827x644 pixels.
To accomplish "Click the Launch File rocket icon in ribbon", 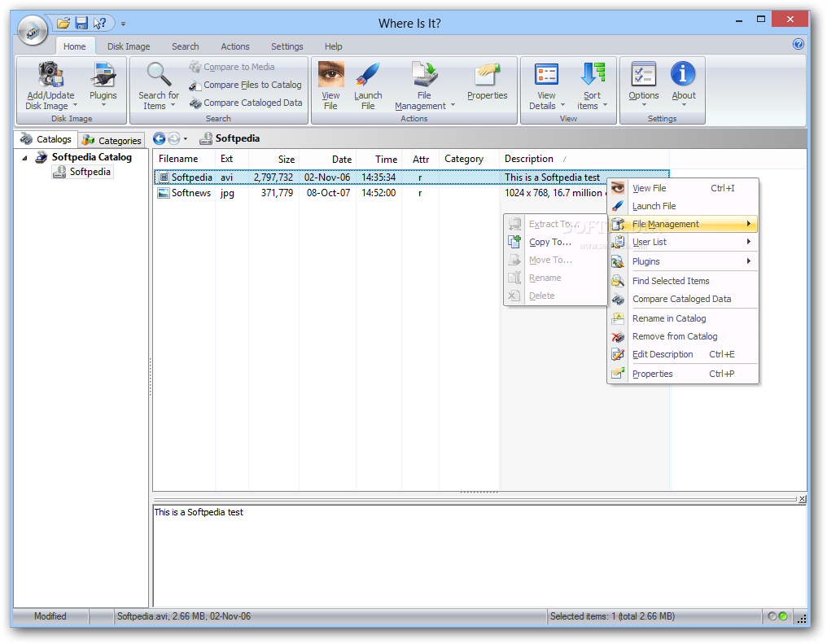I will 368,74.
